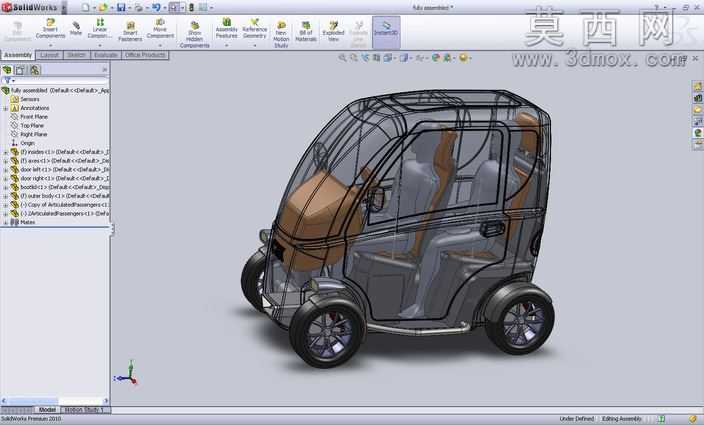704x425 pixels.
Task: Save the assembly with Save icon
Action: tap(121, 7)
